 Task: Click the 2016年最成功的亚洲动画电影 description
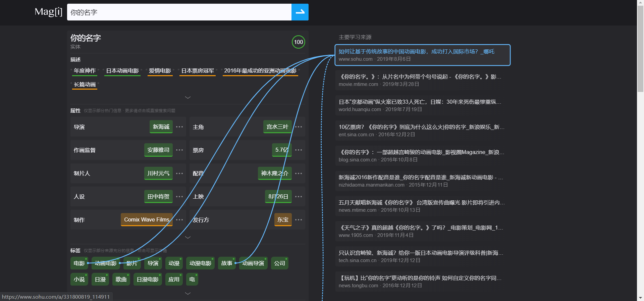[x=260, y=71]
